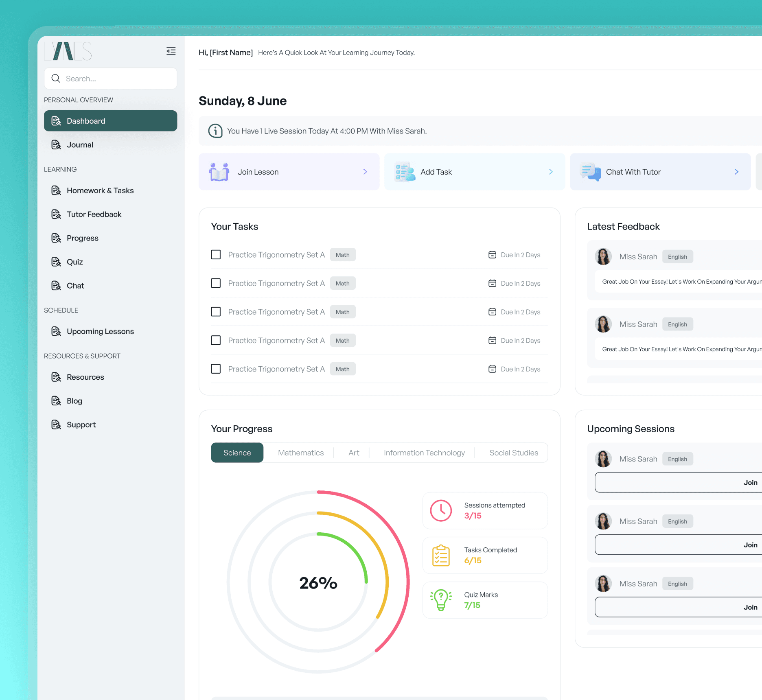Click Miss Sarah avatar in first feedback
The width and height of the screenshot is (762, 700).
pos(603,257)
